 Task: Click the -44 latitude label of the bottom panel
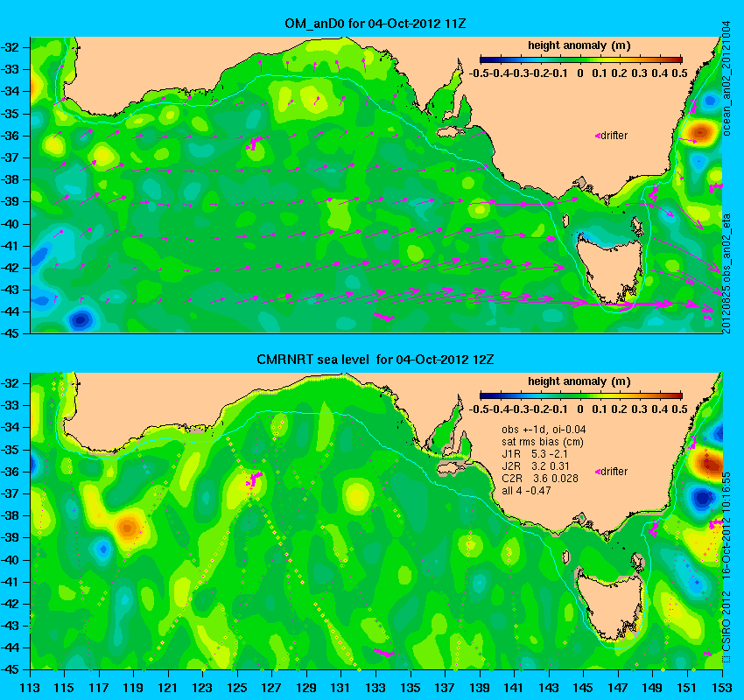[x=10, y=647]
